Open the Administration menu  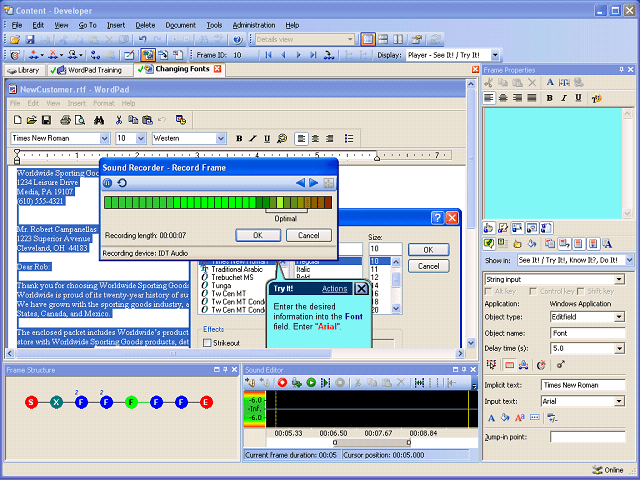254,24
